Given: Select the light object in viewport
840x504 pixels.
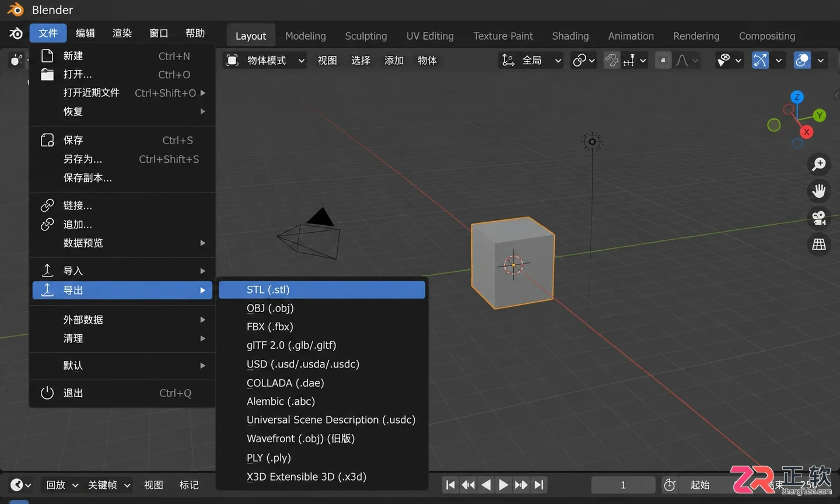Looking at the screenshot, I should (592, 141).
